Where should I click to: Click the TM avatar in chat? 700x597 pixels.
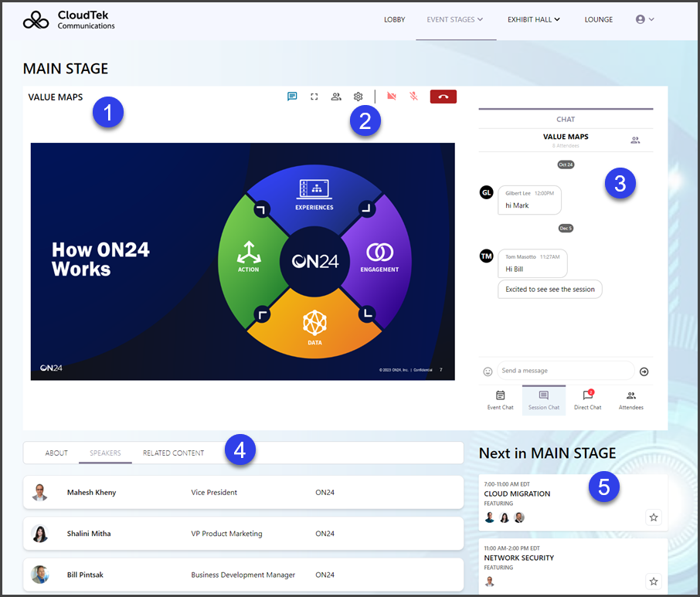(x=486, y=256)
